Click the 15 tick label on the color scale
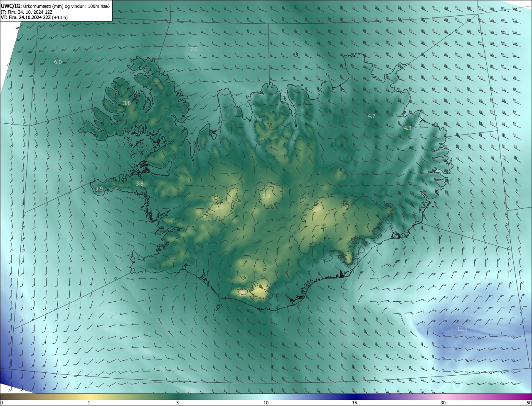532x406 pixels. point(355,403)
